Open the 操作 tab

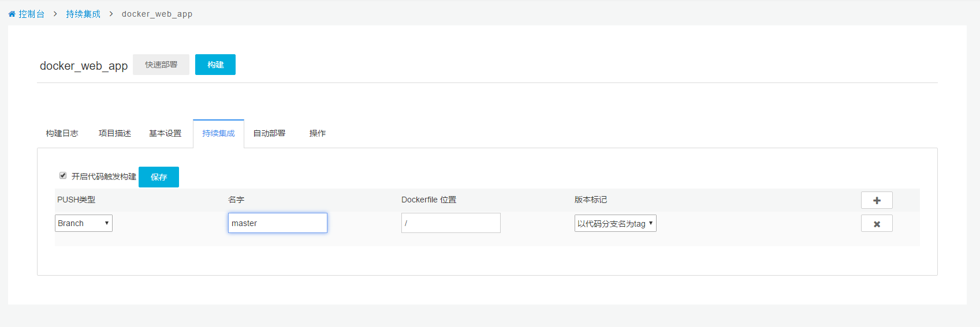coord(317,133)
